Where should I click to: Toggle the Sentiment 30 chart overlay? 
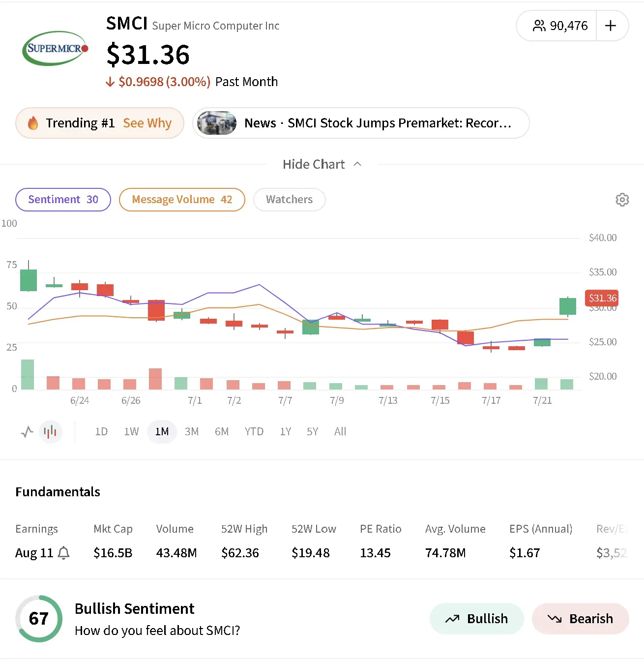[x=63, y=200]
